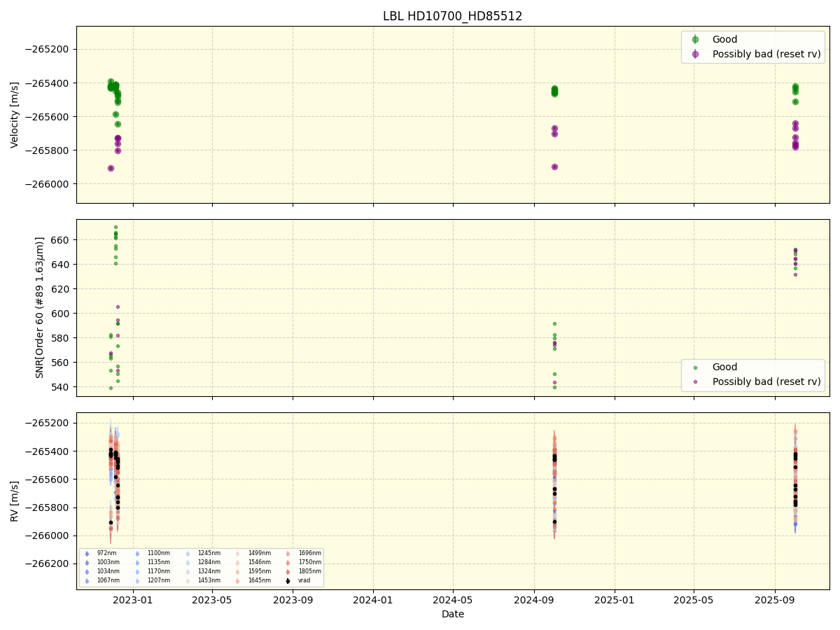Screen dimensions: 840x630
Task: Click the plot title 'LBL HD10700_HD85512'
Action: click(452, 16)
